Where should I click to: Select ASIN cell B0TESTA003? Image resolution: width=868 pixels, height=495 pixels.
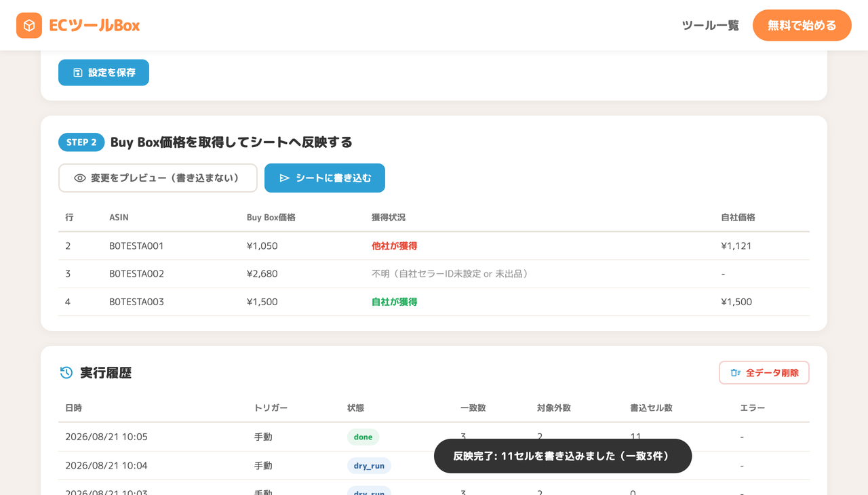point(136,302)
